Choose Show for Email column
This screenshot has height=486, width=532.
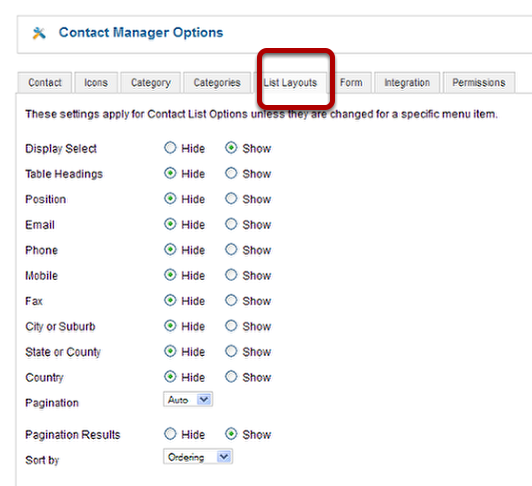231,224
